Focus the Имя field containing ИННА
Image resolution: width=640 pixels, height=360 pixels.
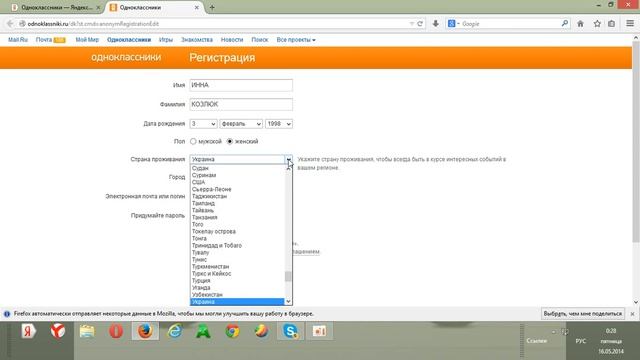coord(241,85)
